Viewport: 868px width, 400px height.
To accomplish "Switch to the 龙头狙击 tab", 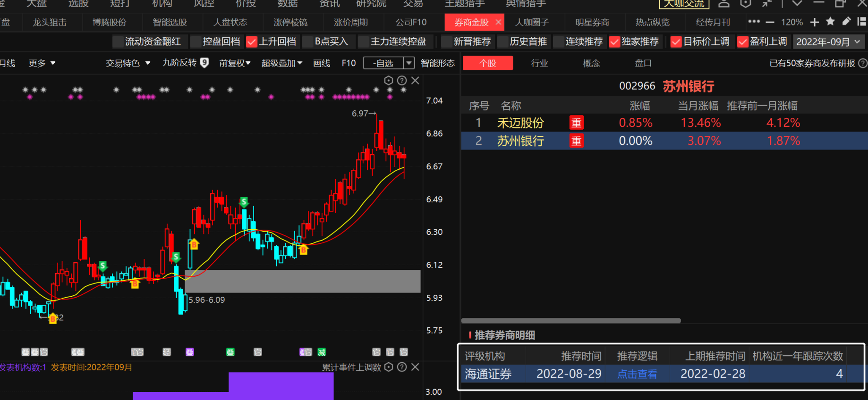I will 49,22.
